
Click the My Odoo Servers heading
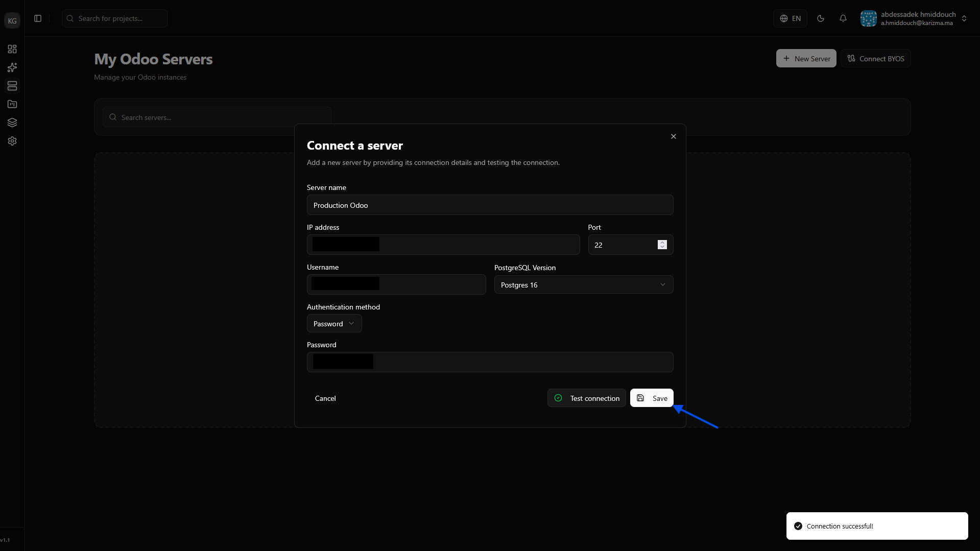click(x=153, y=59)
